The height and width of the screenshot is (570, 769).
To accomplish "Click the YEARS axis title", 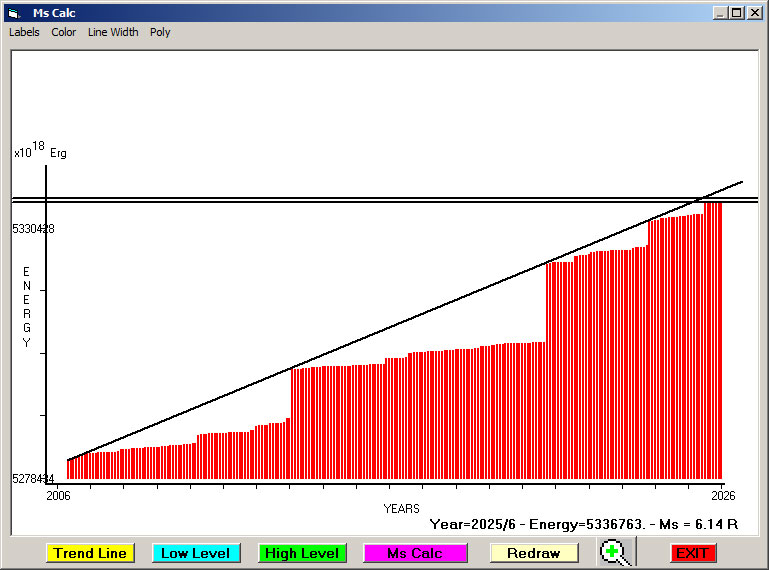I will click(401, 509).
